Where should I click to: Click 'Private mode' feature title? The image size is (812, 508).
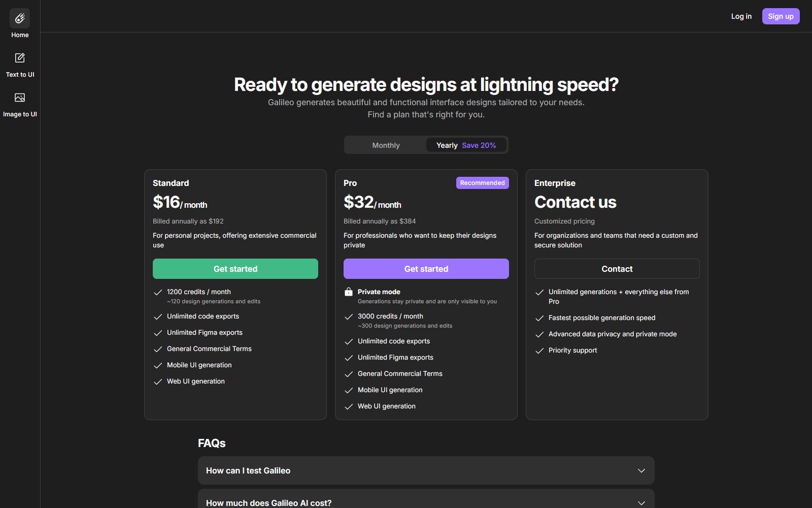click(379, 292)
